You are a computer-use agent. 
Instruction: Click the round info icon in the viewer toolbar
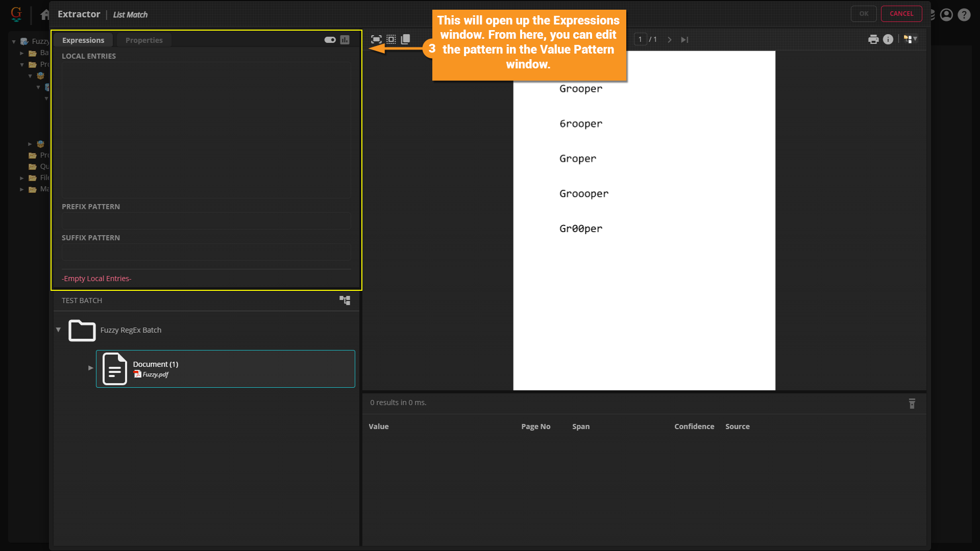coord(888,39)
